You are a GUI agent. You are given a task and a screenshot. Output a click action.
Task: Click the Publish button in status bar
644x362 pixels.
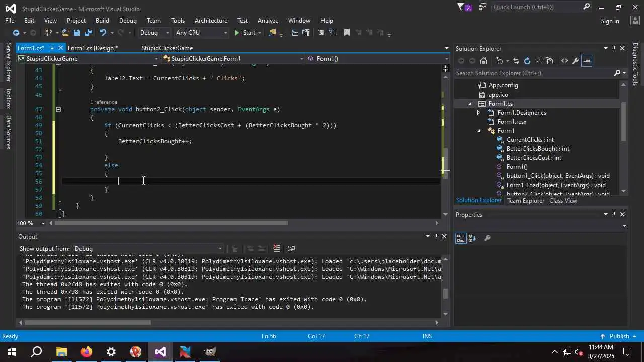pyautogui.click(x=619, y=336)
